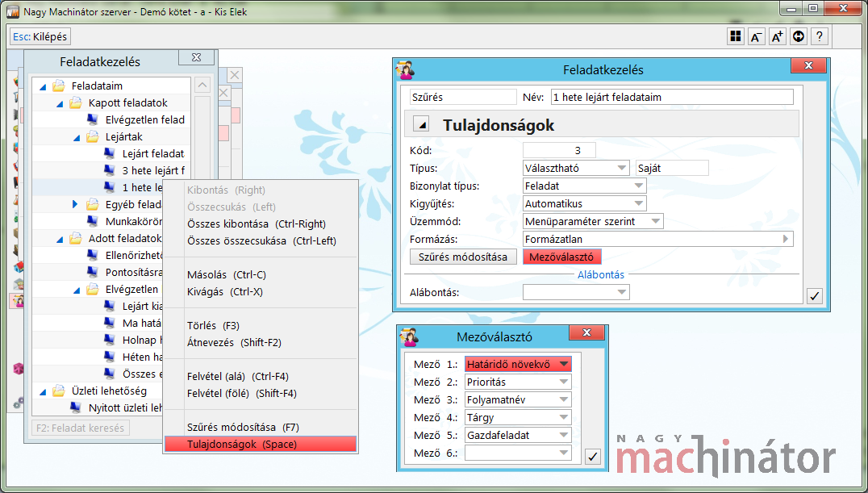Click the monitor icon beside Nyitott üzleti
The height and width of the screenshot is (493, 868).
(x=76, y=408)
